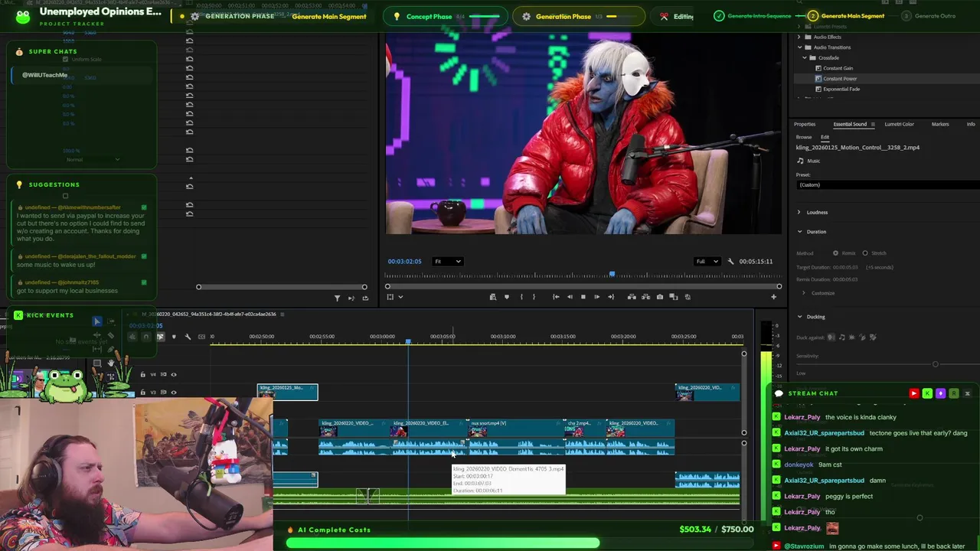The width and height of the screenshot is (980, 551).
Task: Collapse the Audio Transitions folder
Action: point(799,47)
